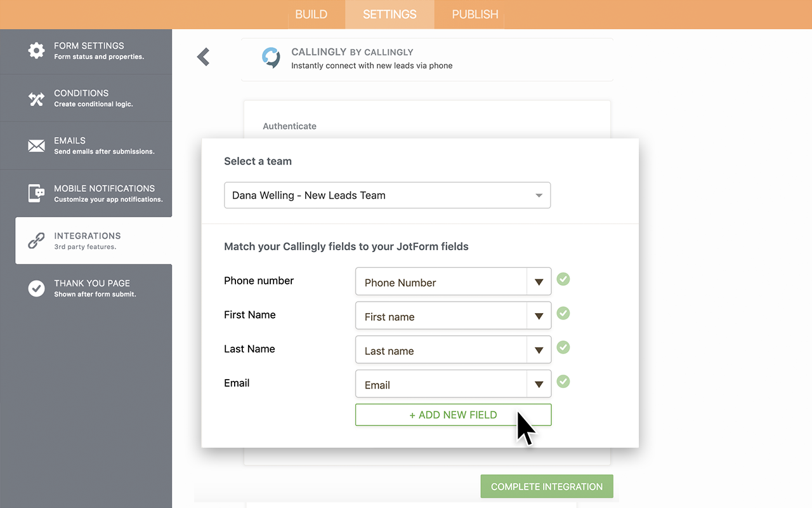Click the Conditions tools icon

tap(37, 98)
